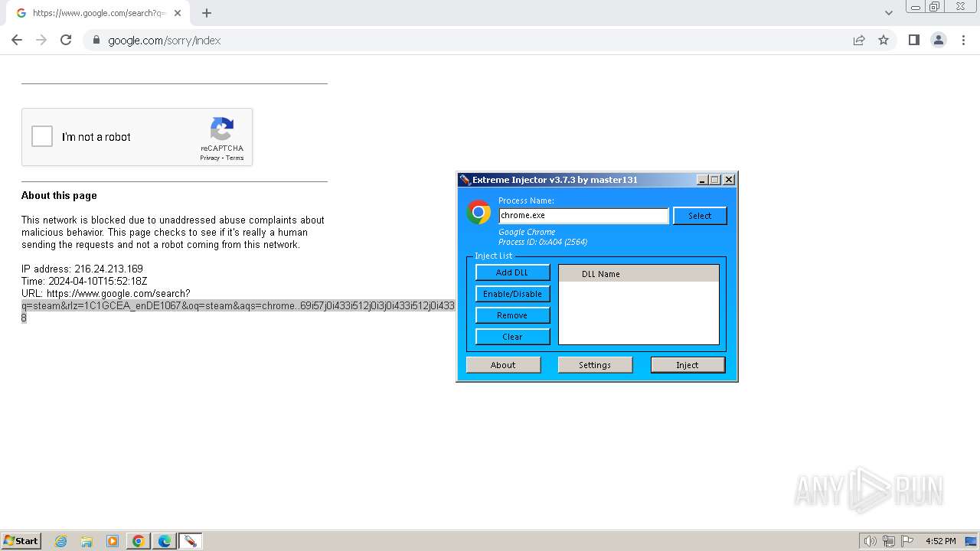Go back to the previous page
Viewport: 980px width, 551px height.
(17, 40)
